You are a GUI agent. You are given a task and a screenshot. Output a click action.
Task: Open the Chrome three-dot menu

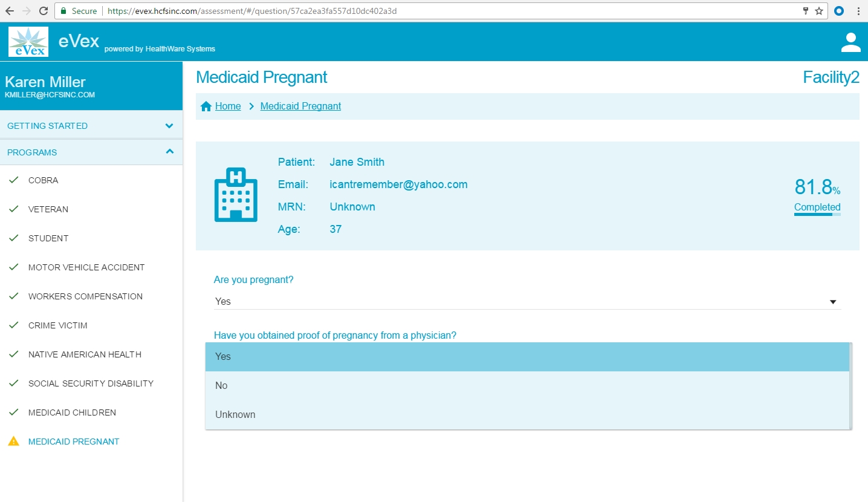858,11
